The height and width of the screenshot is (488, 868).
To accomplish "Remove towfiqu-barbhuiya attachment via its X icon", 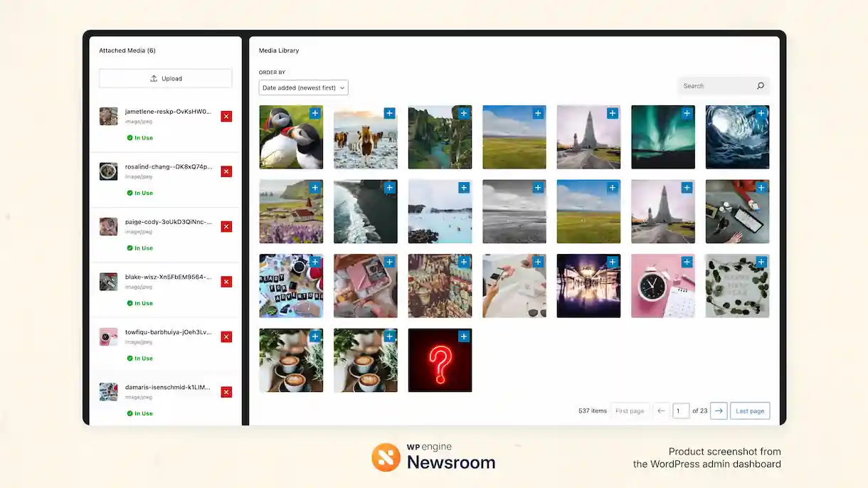I will (x=226, y=336).
